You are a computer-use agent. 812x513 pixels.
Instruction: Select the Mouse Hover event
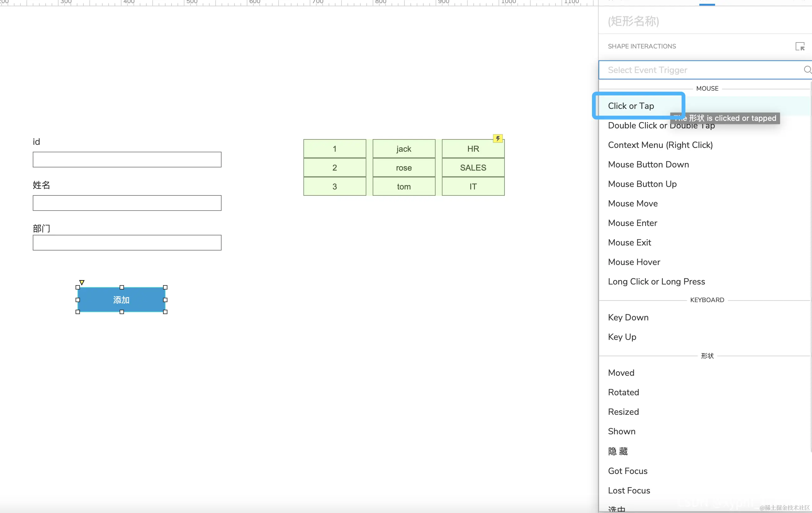pyautogui.click(x=634, y=262)
